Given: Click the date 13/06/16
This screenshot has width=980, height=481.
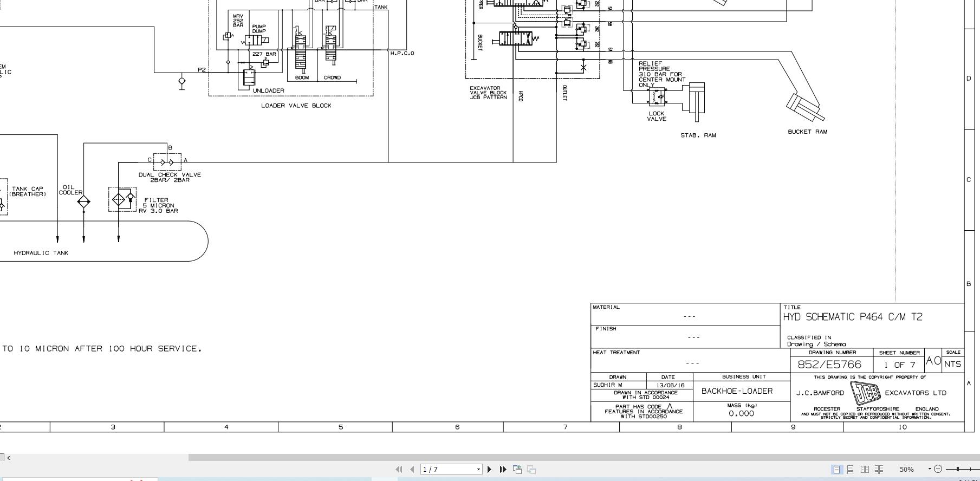Looking at the screenshot, I should 670,386.
